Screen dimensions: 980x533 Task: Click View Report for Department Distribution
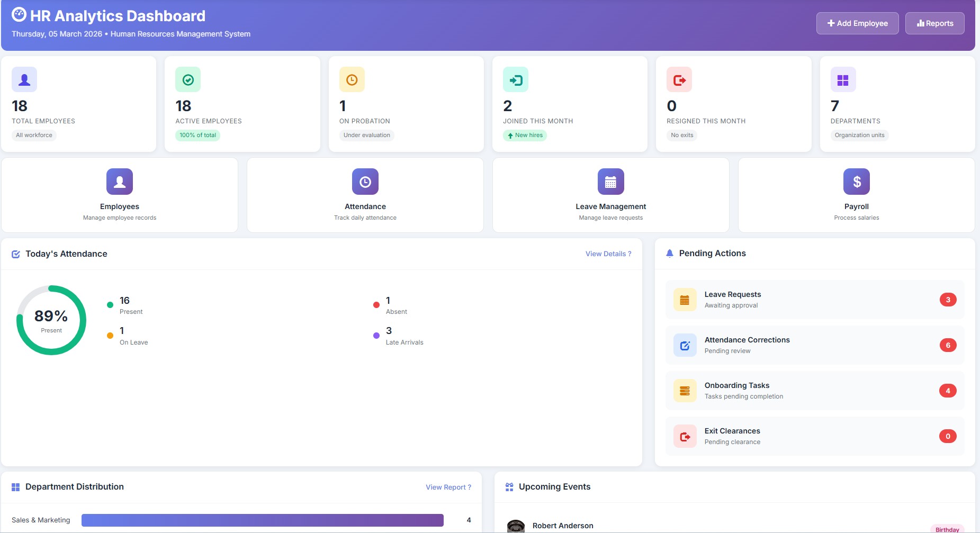pos(448,487)
